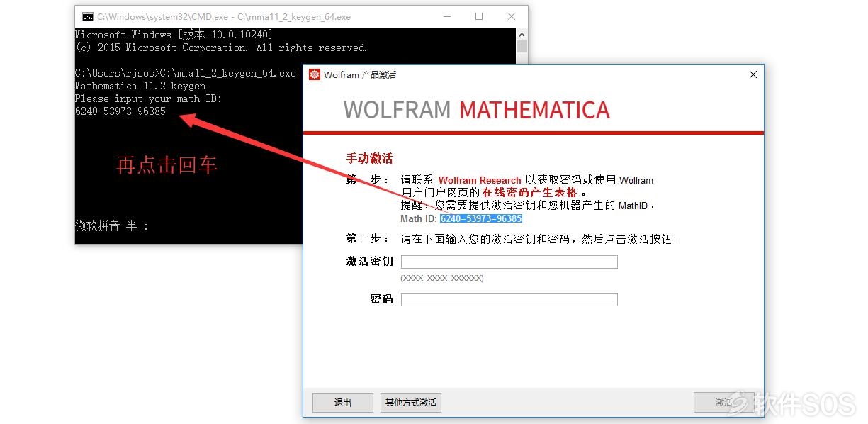Close the CMD.exe window

(x=512, y=16)
